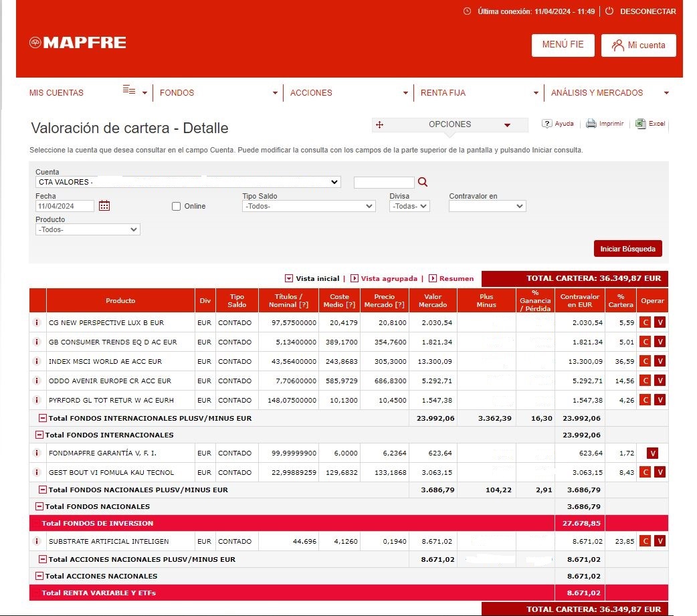Collapse Total ACCIONES NACIONALES row

pos(39,576)
